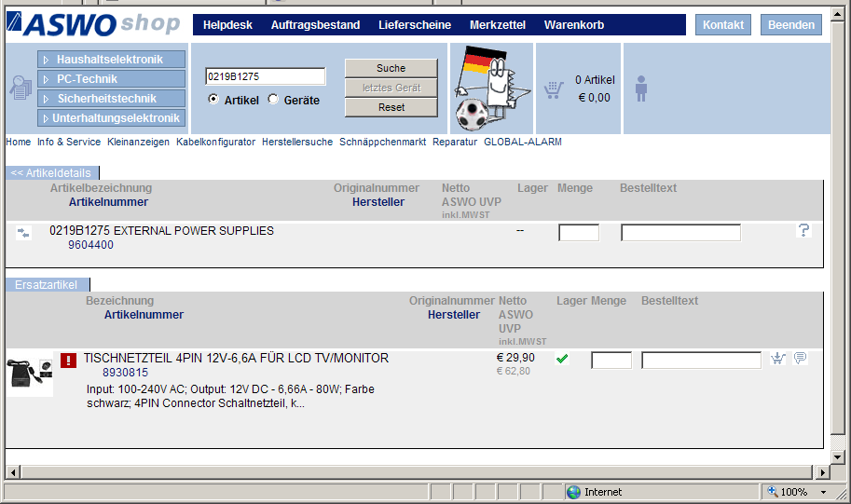
Task: Click Bestelltext field for Tischnetzteil row
Action: [x=701, y=361]
